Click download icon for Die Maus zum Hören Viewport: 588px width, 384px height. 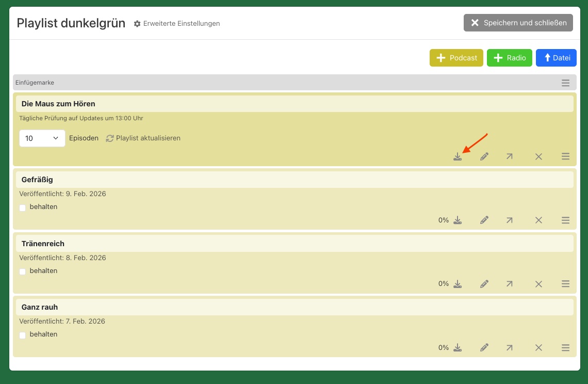(x=458, y=157)
